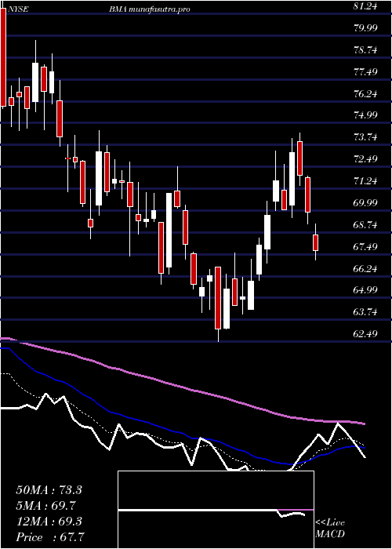
Task: Click the Price : 67.7 readout
Action: click(x=51, y=537)
